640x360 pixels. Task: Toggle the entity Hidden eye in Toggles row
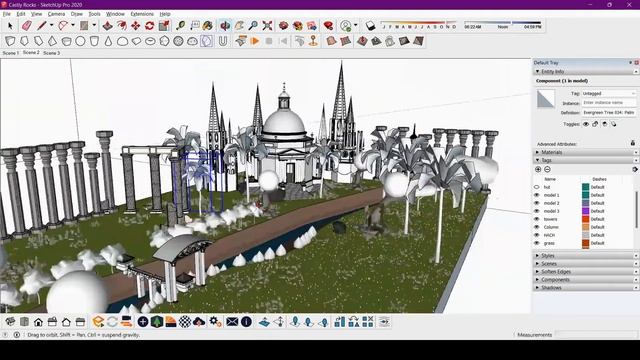point(586,124)
